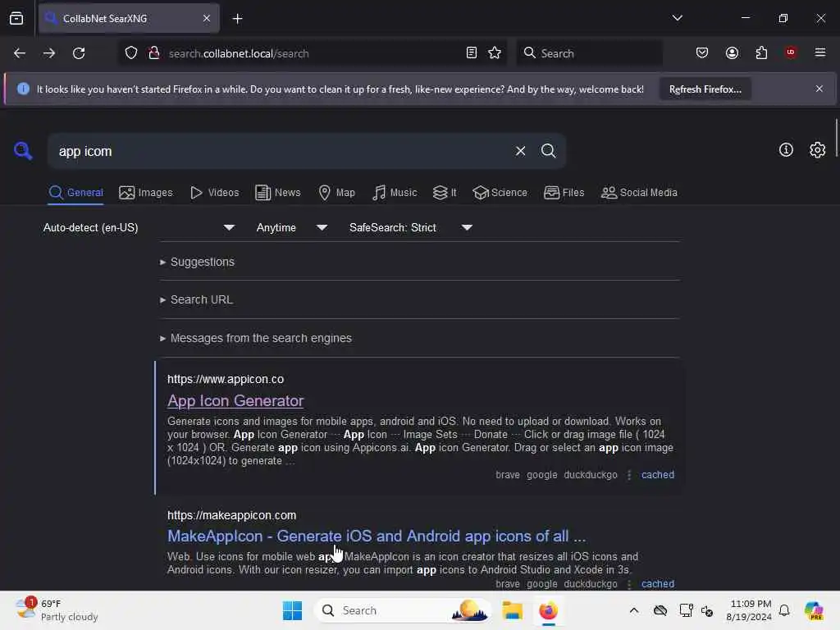The width and height of the screenshot is (840, 630).
Task: Switch to the News search tab
Action: [277, 192]
